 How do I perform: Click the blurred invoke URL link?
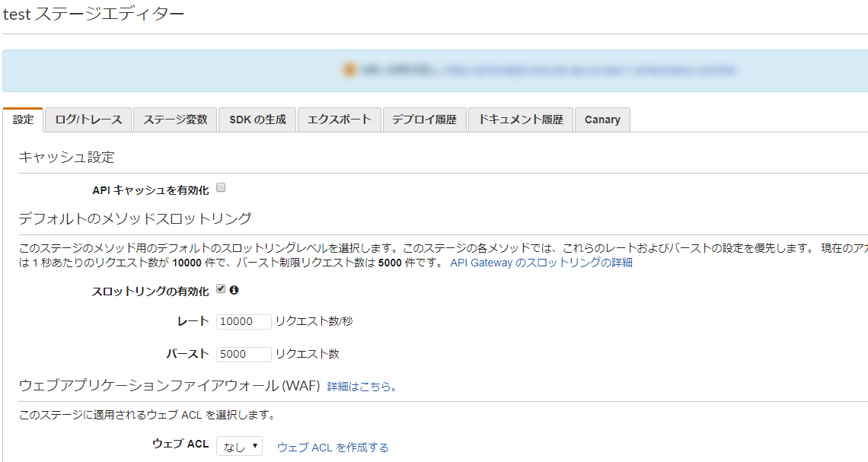pyautogui.click(x=591, y=70)
